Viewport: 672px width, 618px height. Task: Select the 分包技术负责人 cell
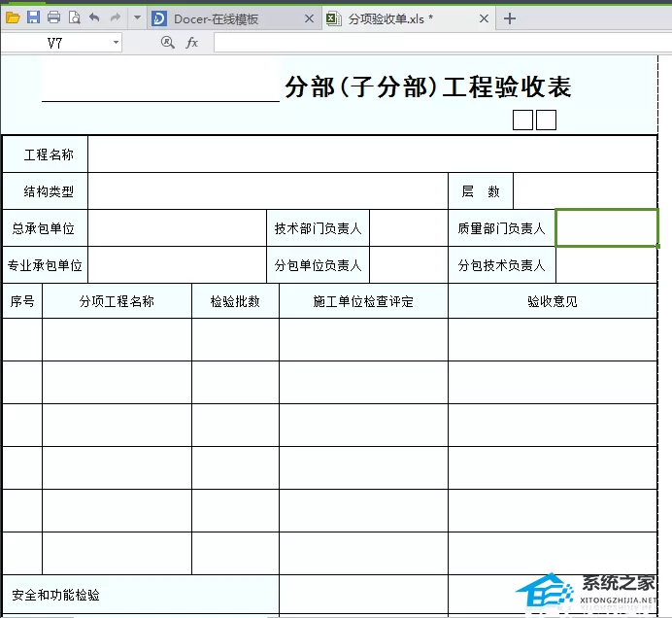502,265
